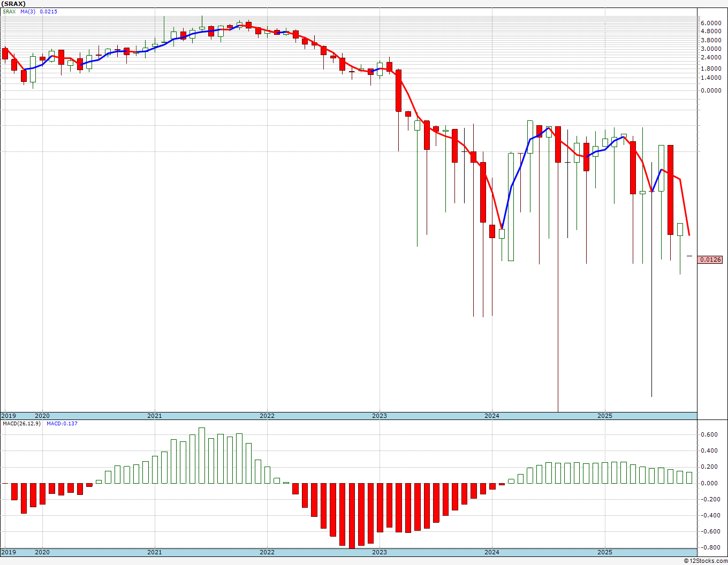The image size is (728, 565).
Task: Click 2020 on the price chart time axis
Action: coord(42,416)
